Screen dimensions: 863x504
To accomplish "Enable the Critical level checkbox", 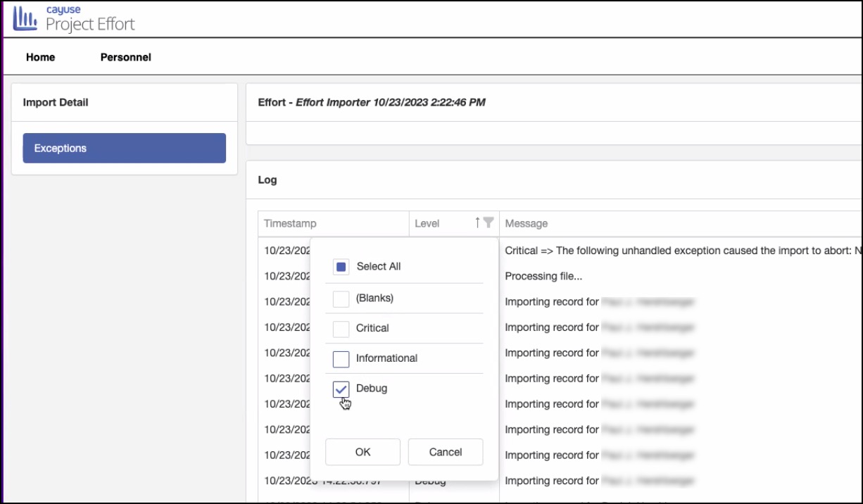I will pos(341,329).
